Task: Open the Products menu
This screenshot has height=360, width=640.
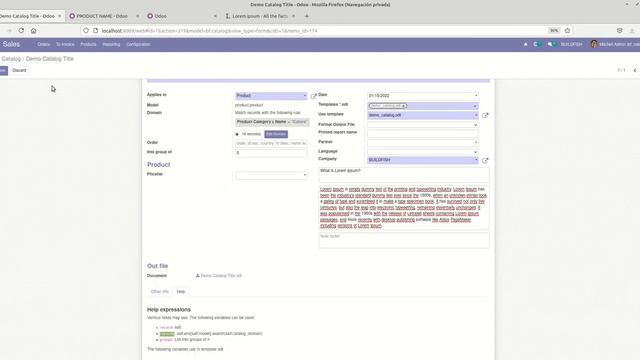Action: pyautogui.click(x=88, y=44)
